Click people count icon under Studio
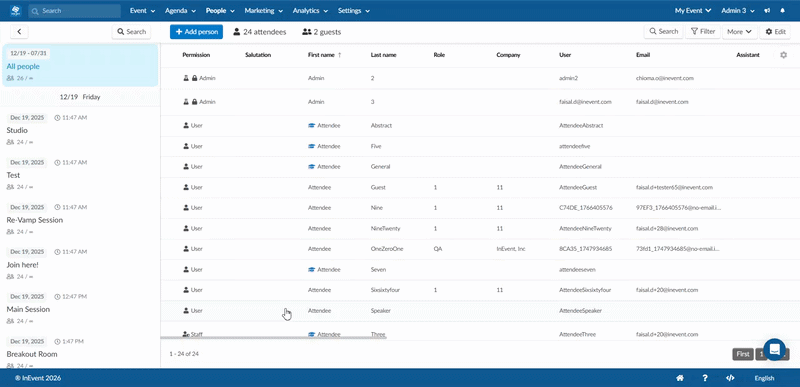Image resolution: width=800 pixels, height=387 pixels. 10,142
